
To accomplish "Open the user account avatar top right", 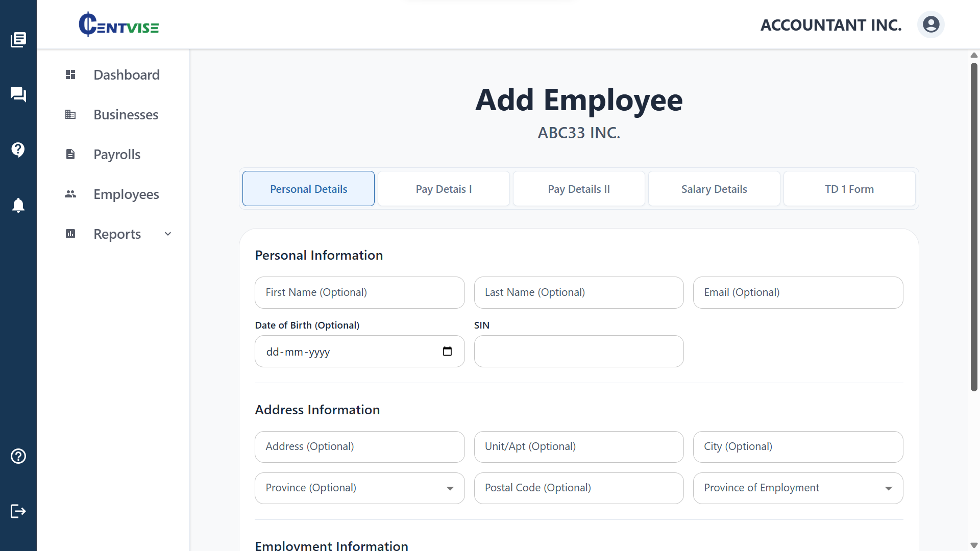I will point(930,24).
